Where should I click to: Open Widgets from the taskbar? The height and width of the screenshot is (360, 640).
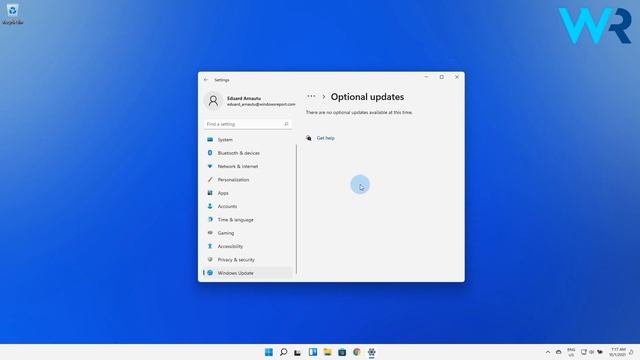(313, 352)
